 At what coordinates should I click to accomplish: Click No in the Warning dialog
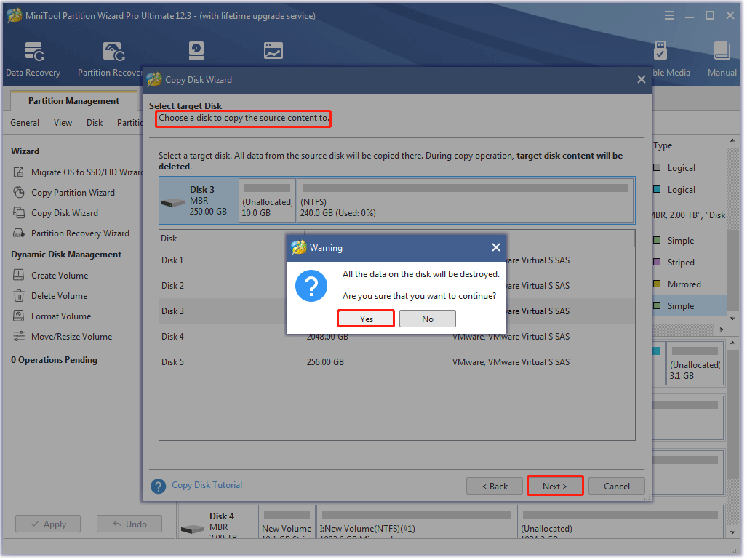[428, 319]
